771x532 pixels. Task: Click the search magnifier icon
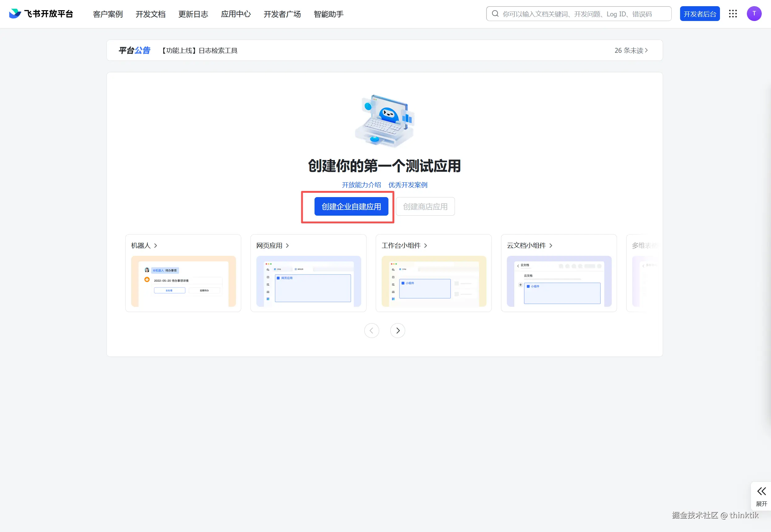coord(495,14)
